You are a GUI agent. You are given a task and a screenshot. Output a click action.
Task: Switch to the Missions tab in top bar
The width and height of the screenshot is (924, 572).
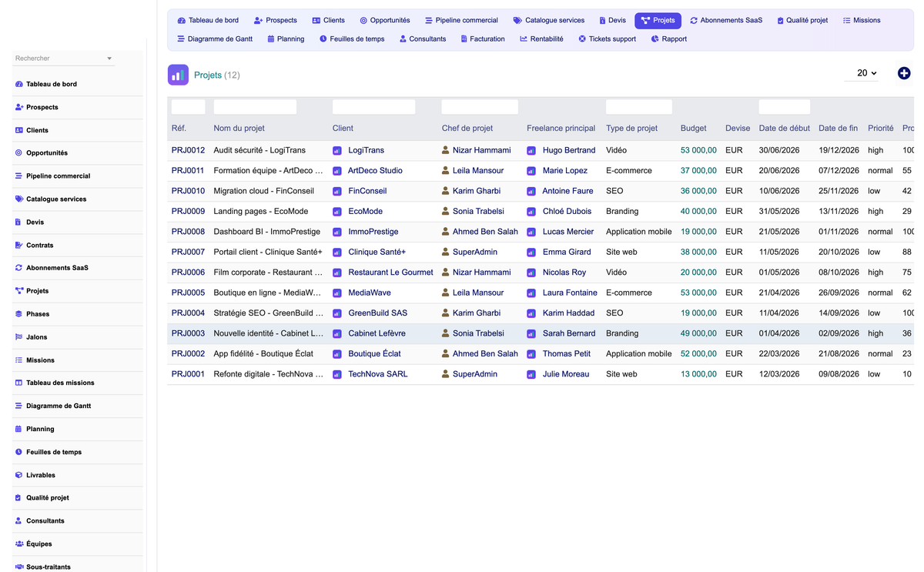[x=862, y=20]
